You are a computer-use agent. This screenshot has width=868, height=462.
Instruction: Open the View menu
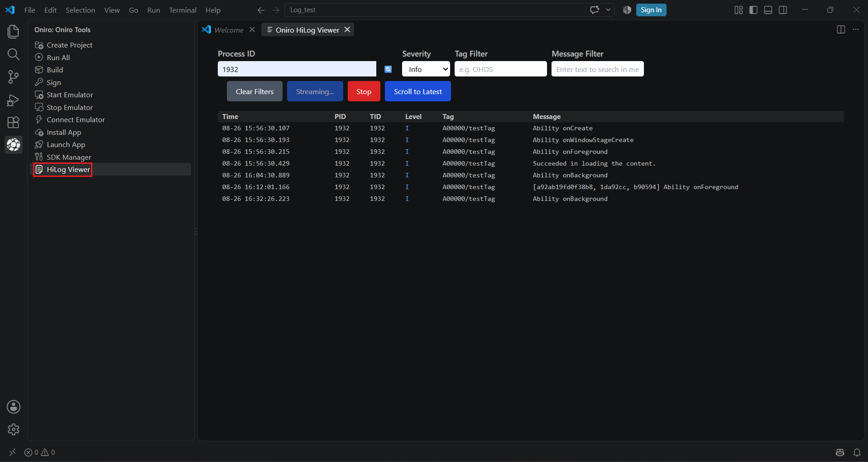coord(112,10)
